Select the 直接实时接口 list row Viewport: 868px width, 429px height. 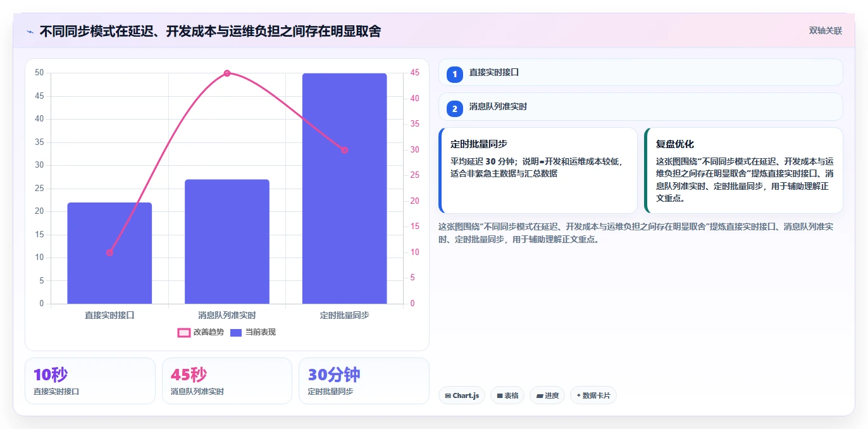click(640, 72)
